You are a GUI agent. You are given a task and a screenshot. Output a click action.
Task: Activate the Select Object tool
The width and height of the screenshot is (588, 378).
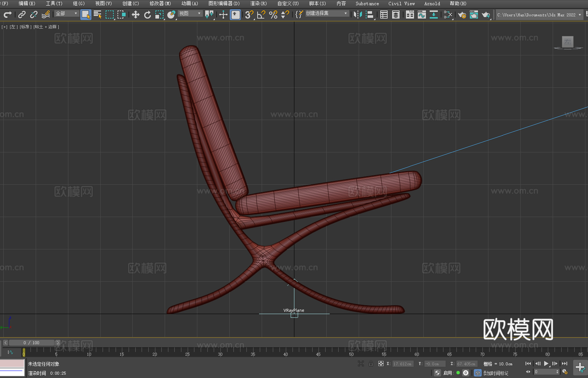coord(86,14)
